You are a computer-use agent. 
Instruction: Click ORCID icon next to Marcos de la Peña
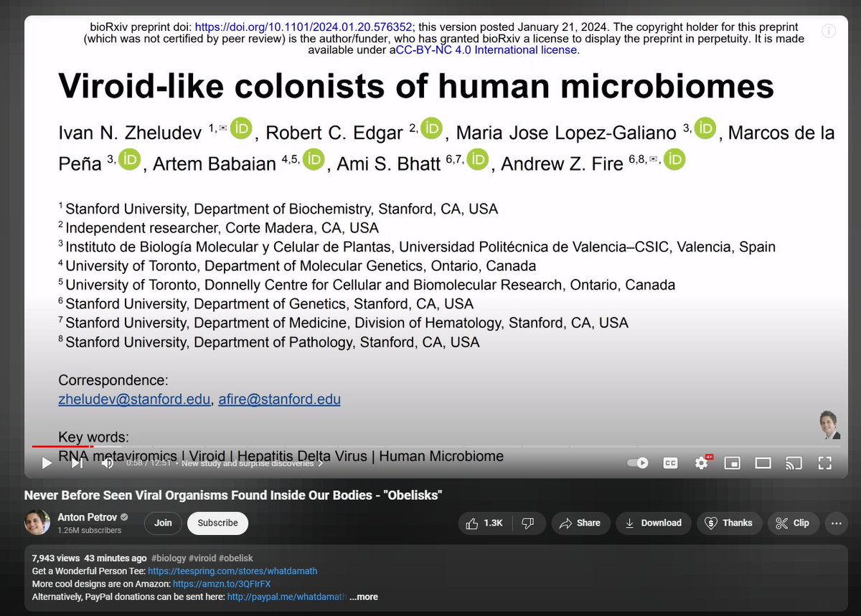coord(129,160)
